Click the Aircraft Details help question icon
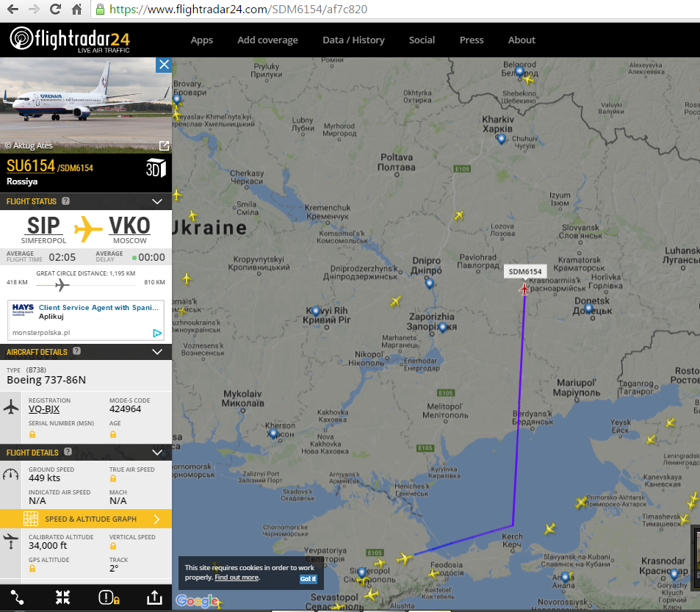700x612 pixels. coord(77,351)
